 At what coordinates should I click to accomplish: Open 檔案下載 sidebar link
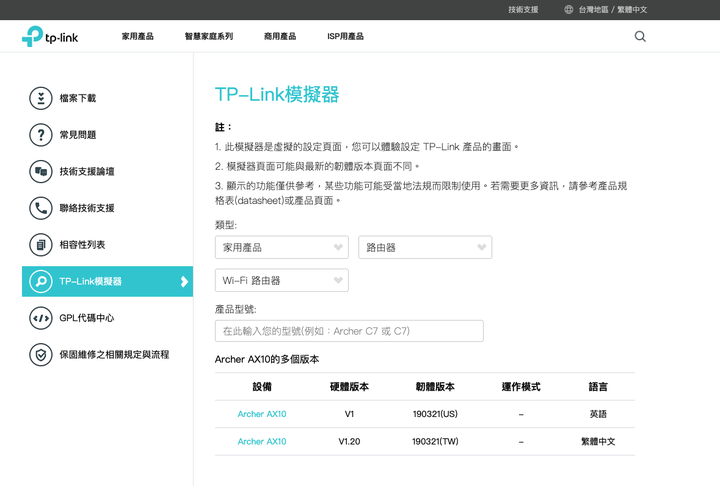point(78,98)
